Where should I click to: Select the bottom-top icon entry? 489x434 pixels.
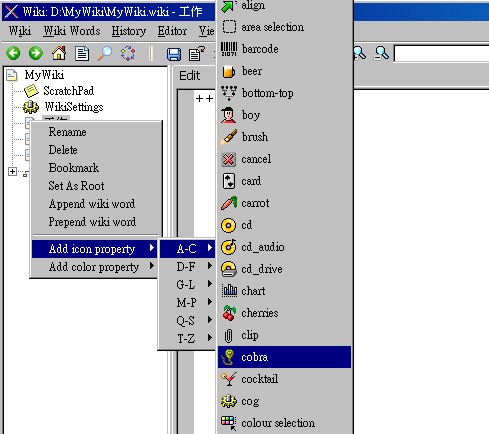(x=285, y=93)
